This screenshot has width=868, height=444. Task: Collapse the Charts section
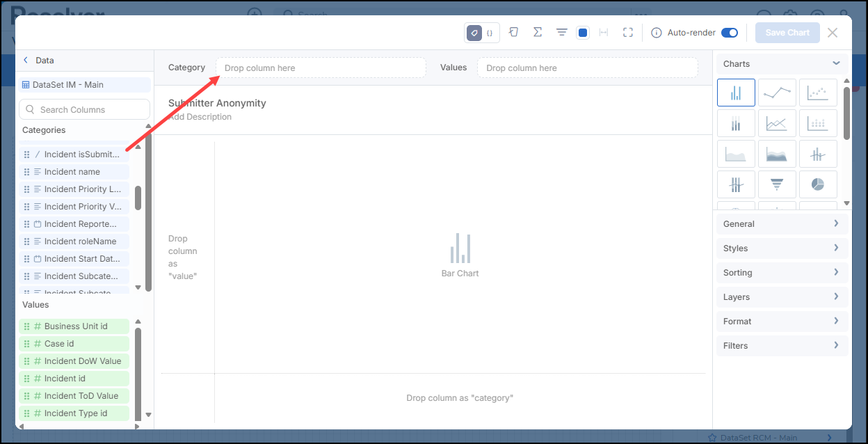[782, 64]
